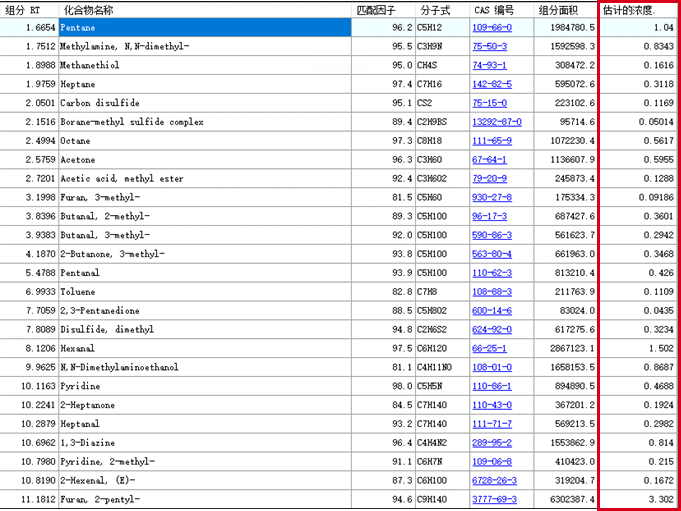
Task: Select the Carbon disulfide row name
Action: pos(100,103)
